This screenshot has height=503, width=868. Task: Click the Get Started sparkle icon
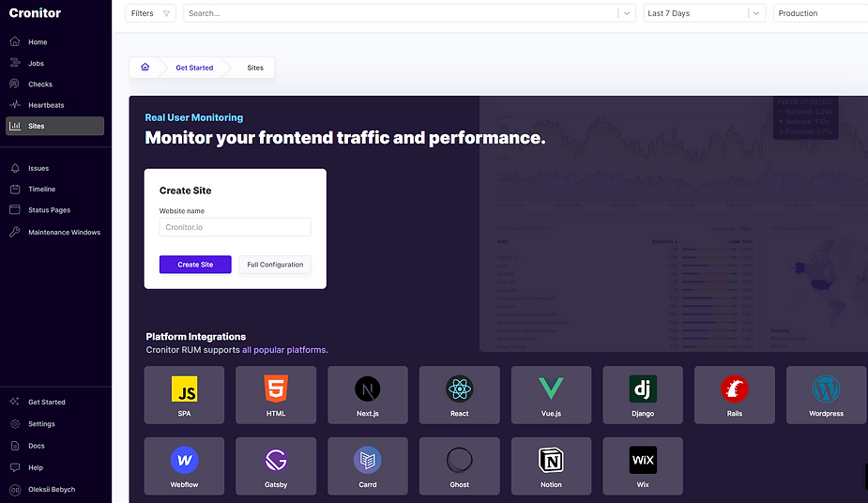pos(15,402)
